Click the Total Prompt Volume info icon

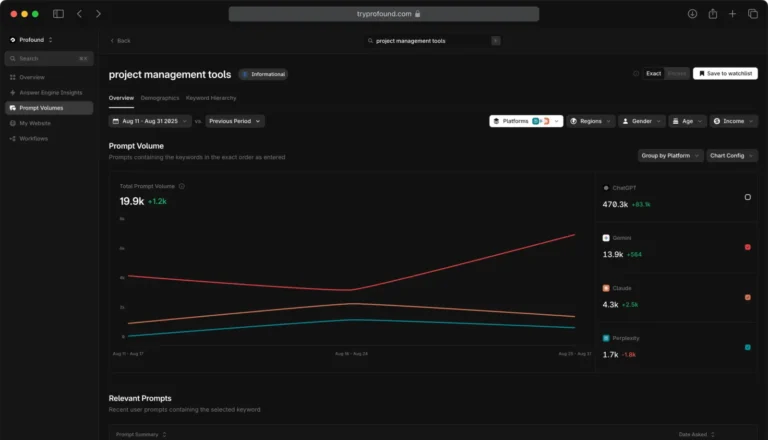182,186
